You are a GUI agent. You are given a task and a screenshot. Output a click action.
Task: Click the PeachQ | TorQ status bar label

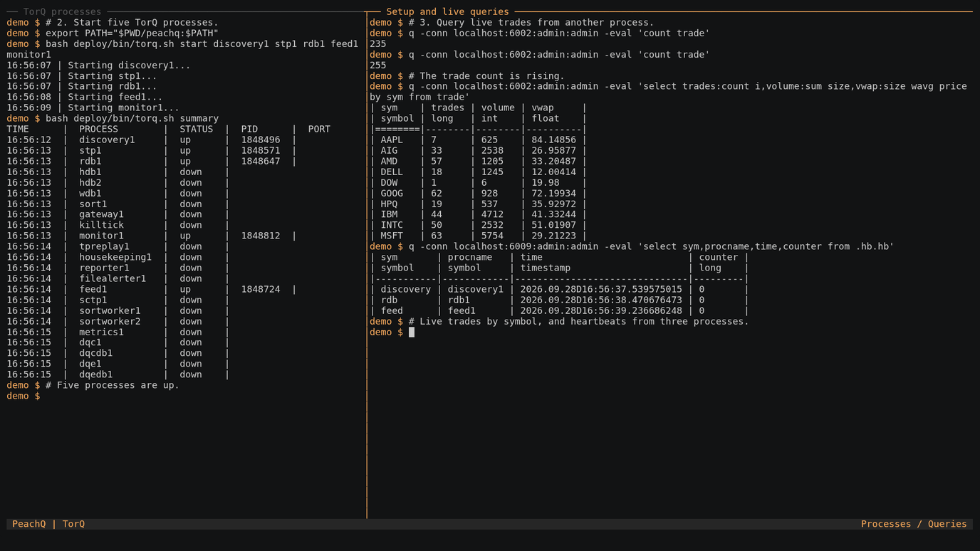(x=48, y=524)
